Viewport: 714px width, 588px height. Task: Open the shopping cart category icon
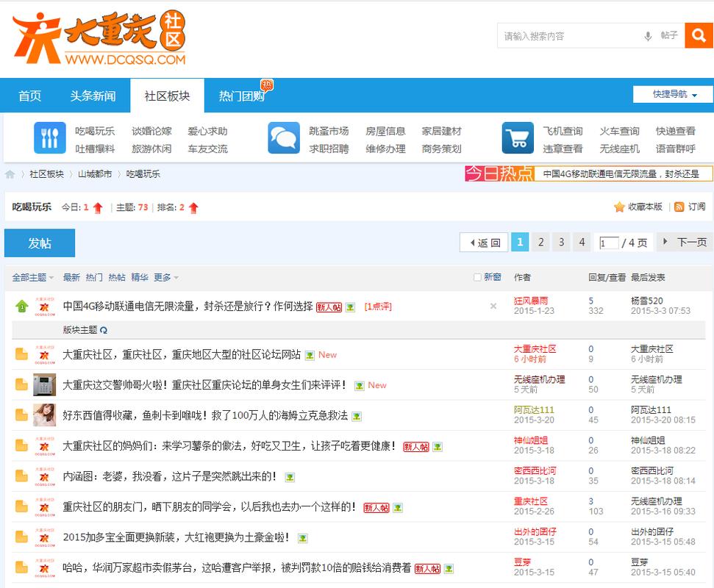[518, 138]
